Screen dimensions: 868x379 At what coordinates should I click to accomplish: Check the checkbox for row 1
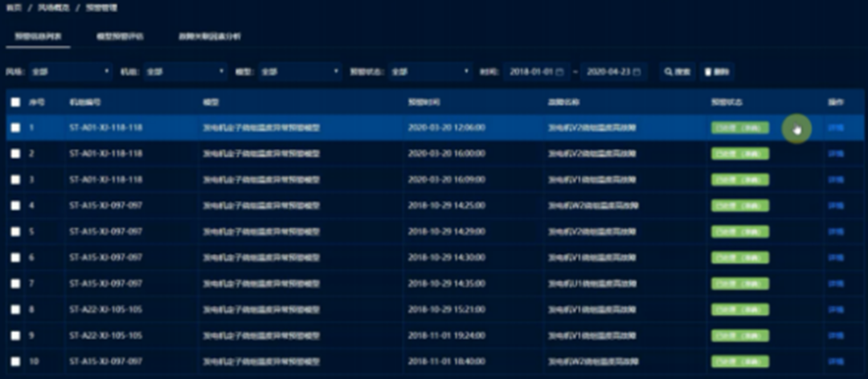coord(15,128)
